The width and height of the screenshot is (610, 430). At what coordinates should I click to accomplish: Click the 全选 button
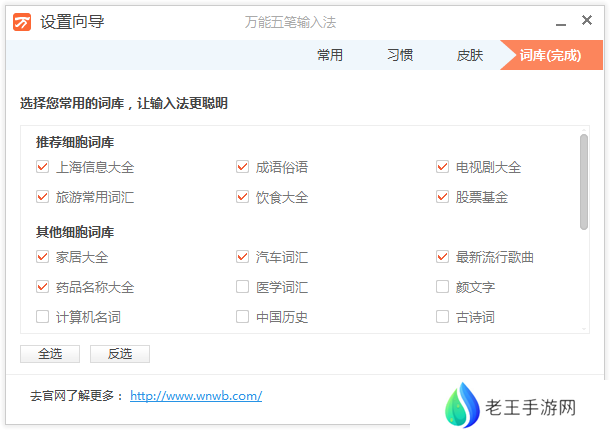point(50,354)
